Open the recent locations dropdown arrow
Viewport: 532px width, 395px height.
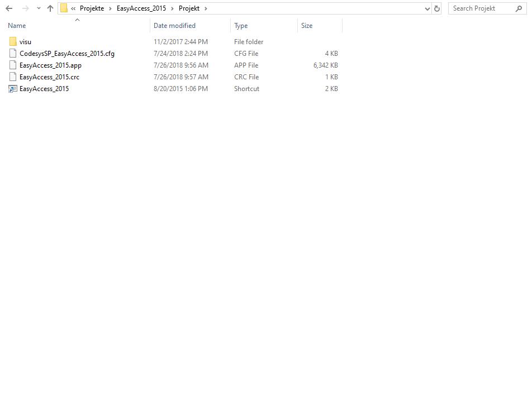click(x=37, y=8)
